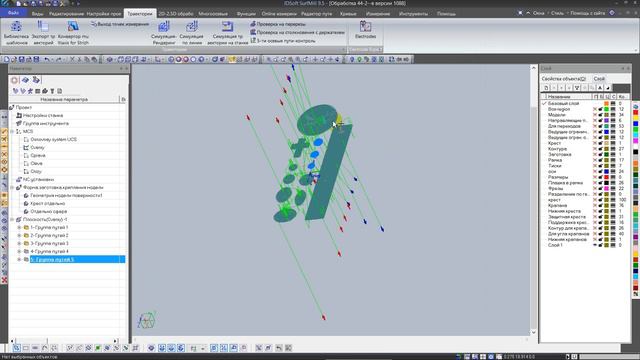Click the red X icon on left sidebar bottom
This screenshot has width=640, height=360.
(x=4, y=280)
